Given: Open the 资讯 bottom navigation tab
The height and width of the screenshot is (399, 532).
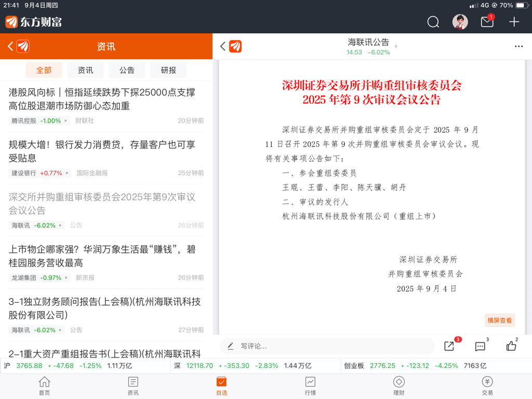Looking at the screenshot, I should pos(133,386).
